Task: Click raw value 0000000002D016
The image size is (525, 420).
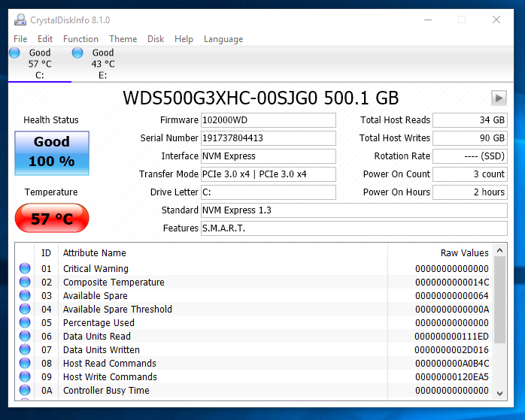Action: pyautogui.click(x=452, y=350)
